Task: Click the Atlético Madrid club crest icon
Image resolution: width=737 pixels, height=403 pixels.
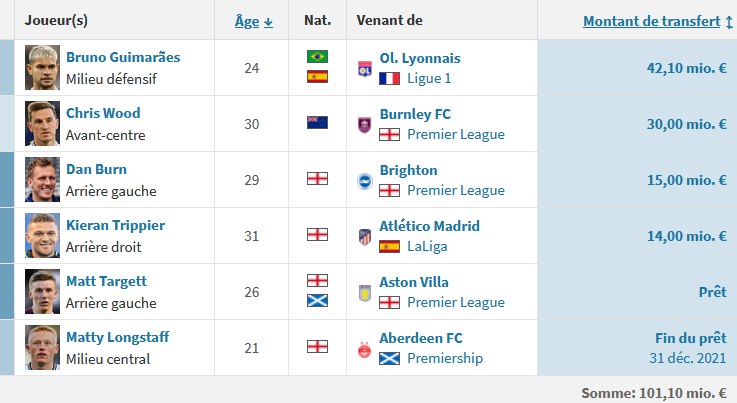Action: pos(365,237)
